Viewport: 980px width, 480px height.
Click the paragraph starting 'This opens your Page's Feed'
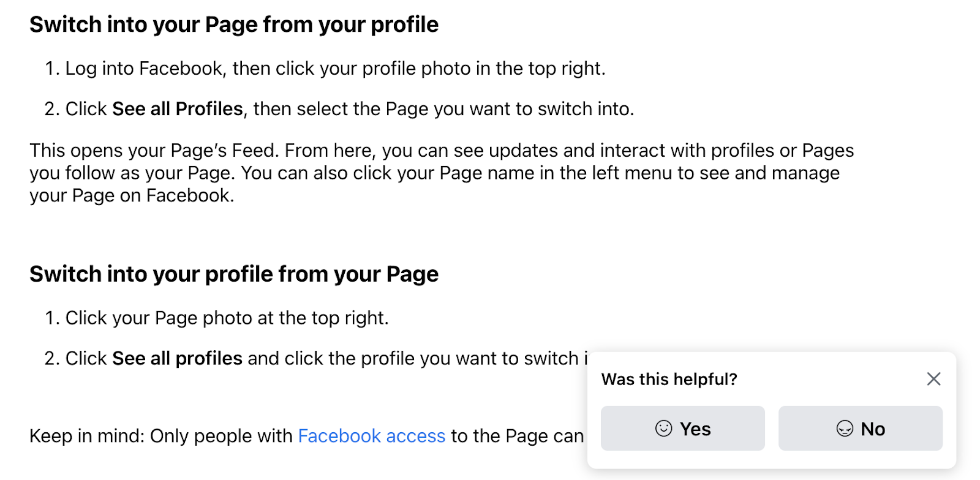tap(441, 151)
